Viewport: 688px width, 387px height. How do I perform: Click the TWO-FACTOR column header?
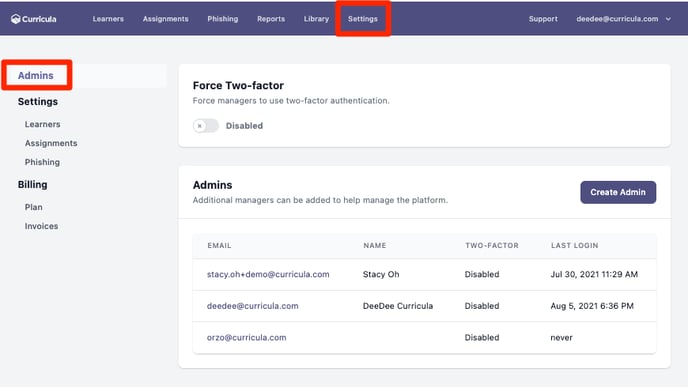(492, 245)
